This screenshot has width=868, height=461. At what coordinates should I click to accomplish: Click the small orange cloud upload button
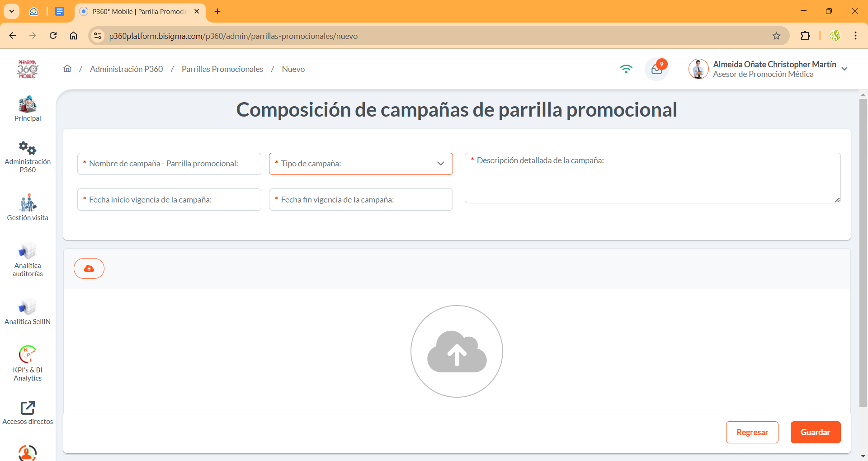(x=89, y=268)
